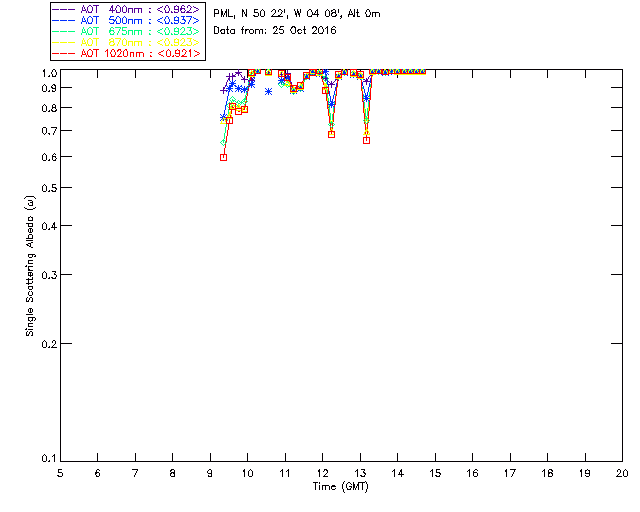Click the x-axis tick label 13
This screenshot has width=640, height=512.
tap(360, 474)
